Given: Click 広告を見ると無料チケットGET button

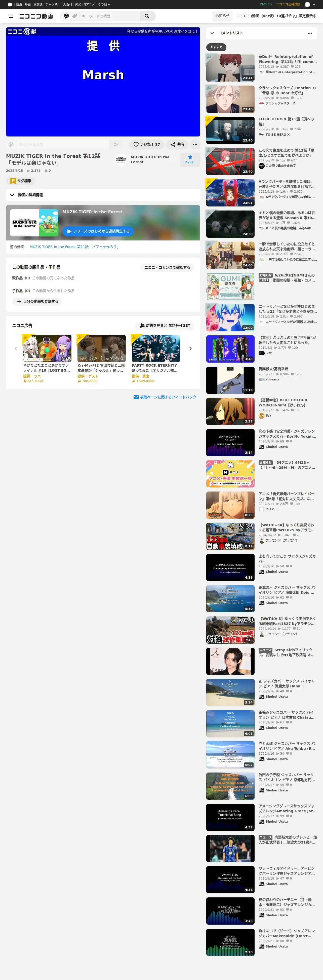Looking at the screenshot, I should click(165, 326).
